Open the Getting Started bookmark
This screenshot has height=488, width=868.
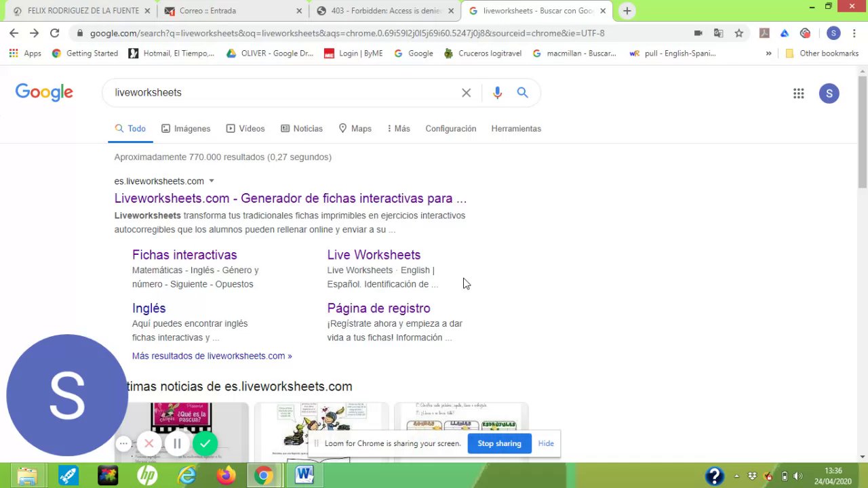[x=85, y=53]
